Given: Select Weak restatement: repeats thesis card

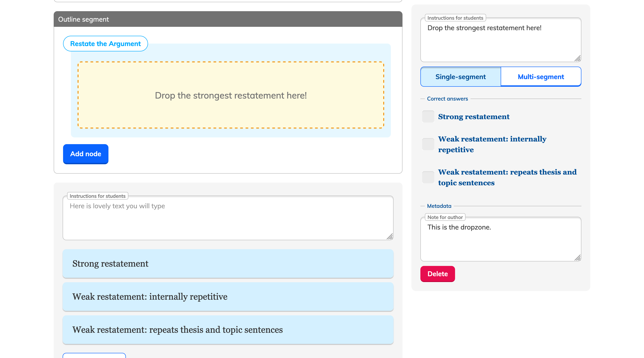Looking at the screenshot, I should click(x=228, y=330).
